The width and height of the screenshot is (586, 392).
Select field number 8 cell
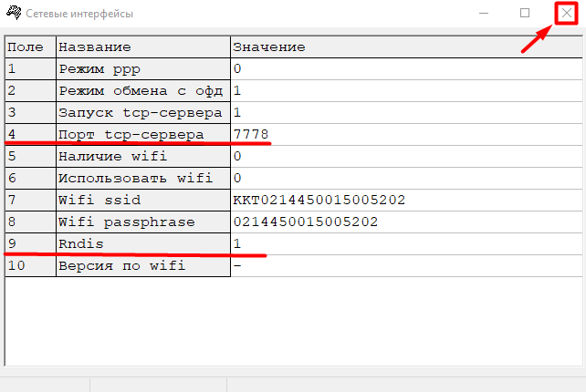tap(31, 222)
